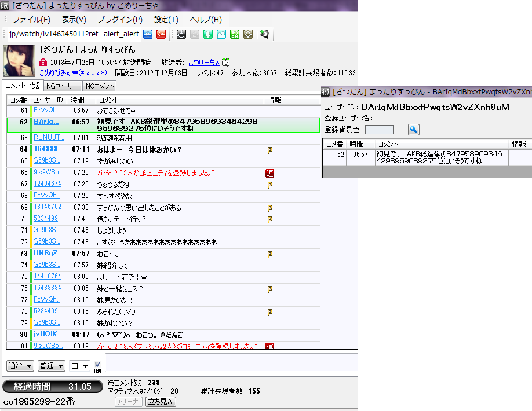Screen dimensions: 532x411
Task: Open the comment color square dropdown
Action: point(79,366)
